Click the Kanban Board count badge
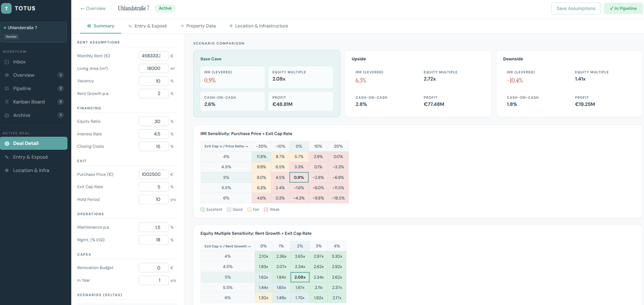The width and height of the screenshot is (644, 305). coord(61,102)
